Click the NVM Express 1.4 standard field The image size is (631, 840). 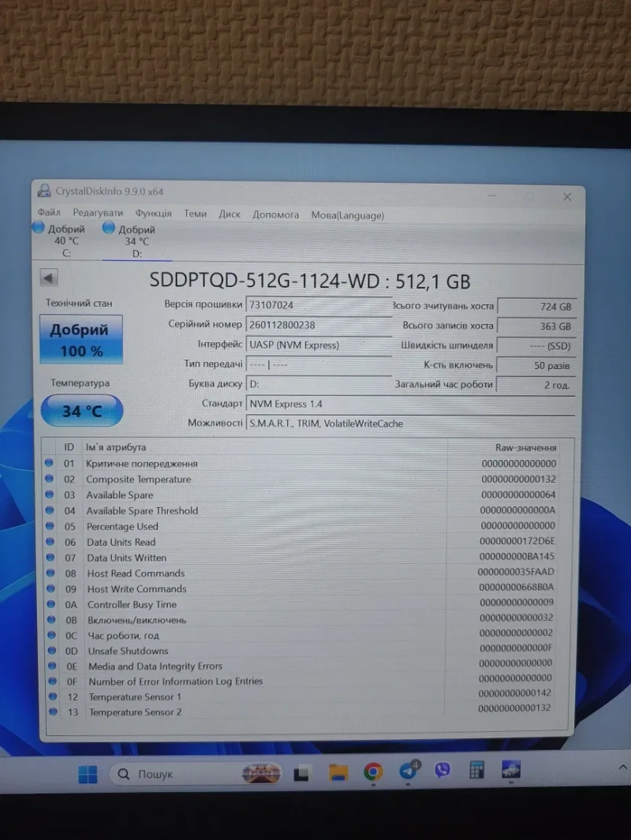tap(410, 403)
